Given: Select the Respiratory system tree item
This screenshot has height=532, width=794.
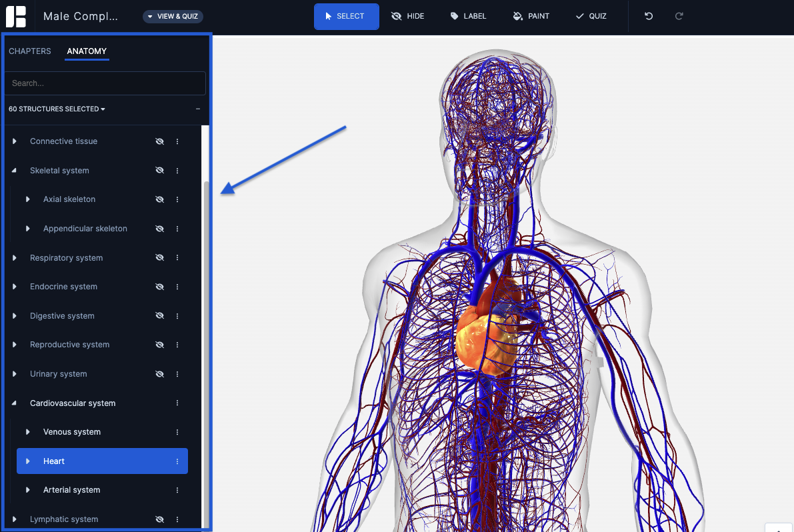Looking at the screenshot, I should 67,257.
